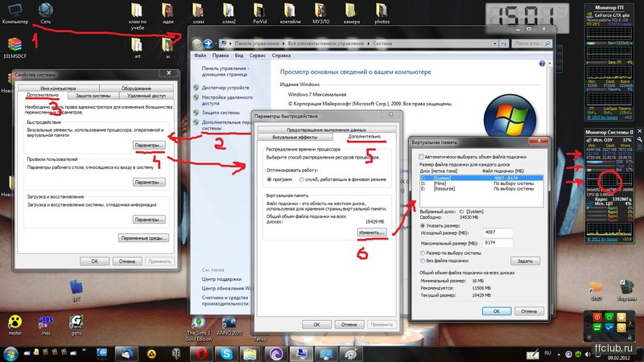
Task: Click Параметры under Быстродействие
Action: (149, 146)
